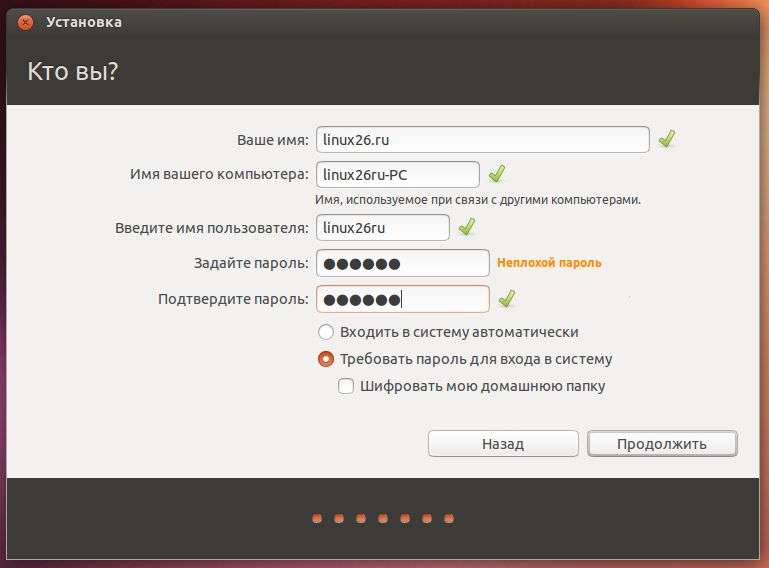Click the "Продолжить" button
Viewport: 769px width, 568px height.
pos(662,444)
